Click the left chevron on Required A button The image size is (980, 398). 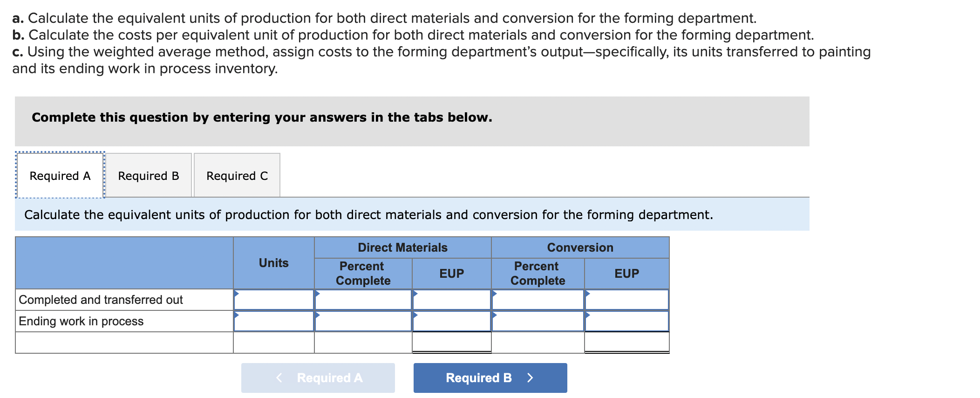coord(279,377)
